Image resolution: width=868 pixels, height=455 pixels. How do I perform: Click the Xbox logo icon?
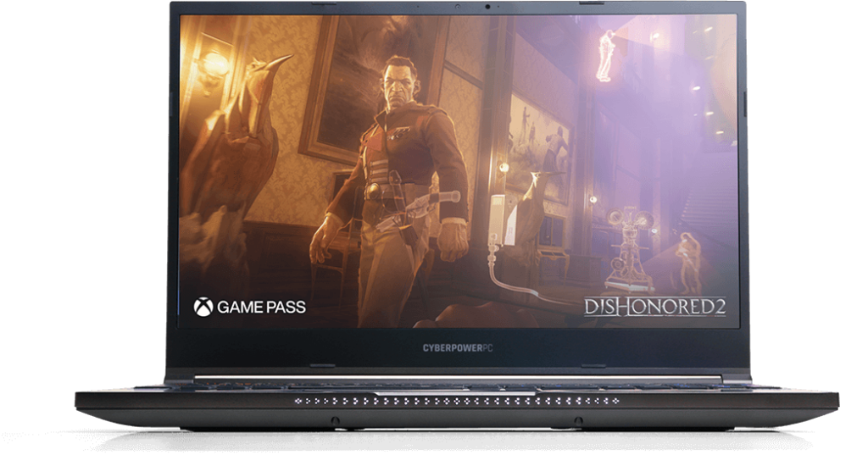203,306
